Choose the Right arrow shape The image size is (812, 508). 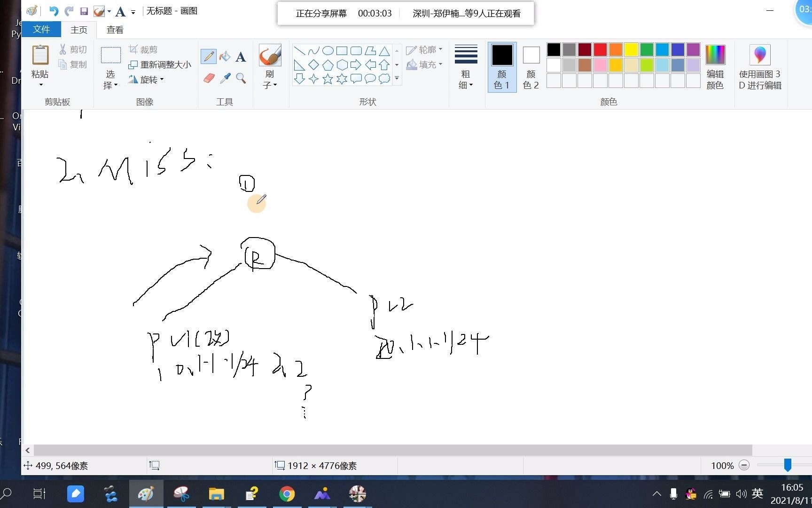coord(356,65)
